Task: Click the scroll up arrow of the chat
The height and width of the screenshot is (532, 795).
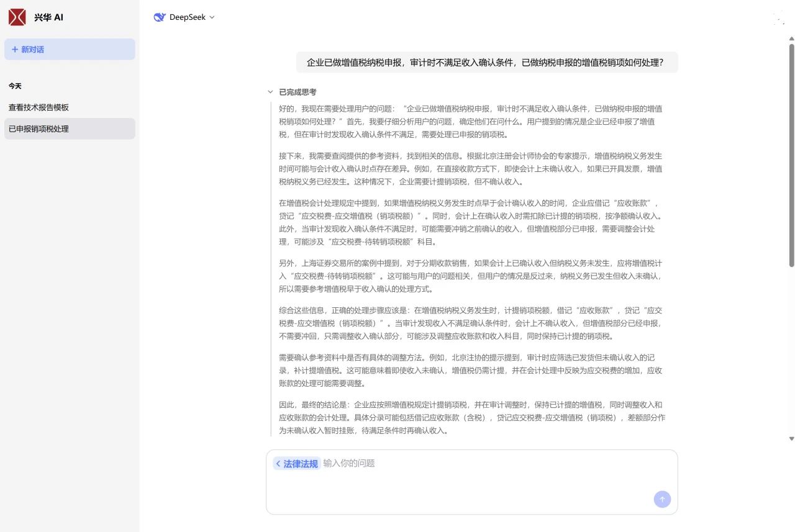Action: pos(791,39)
